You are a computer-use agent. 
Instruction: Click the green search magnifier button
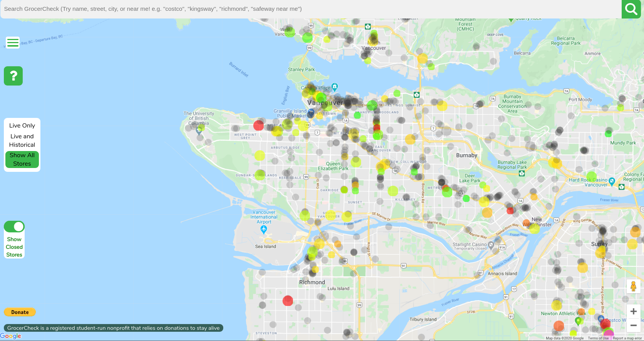pyautogui.click(x=631, y=9)
